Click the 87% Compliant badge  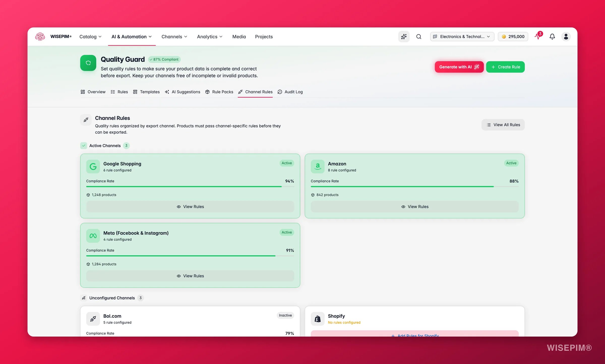point(164,59)
